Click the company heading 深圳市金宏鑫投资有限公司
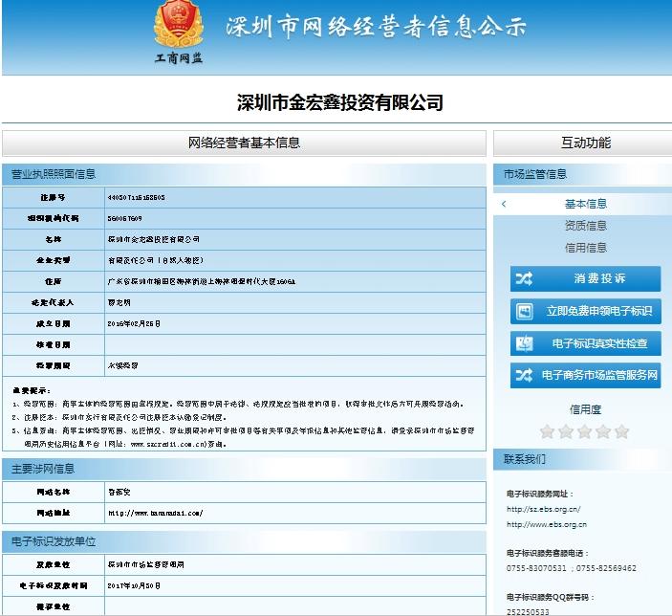672x616 pixels. tap(340, 102)
